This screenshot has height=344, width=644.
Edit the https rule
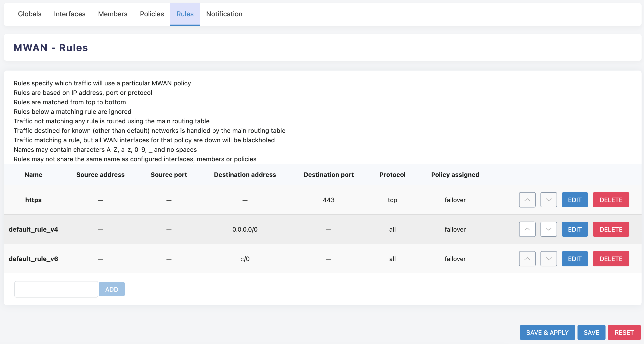pyautogui.click(x=575, y=200)
